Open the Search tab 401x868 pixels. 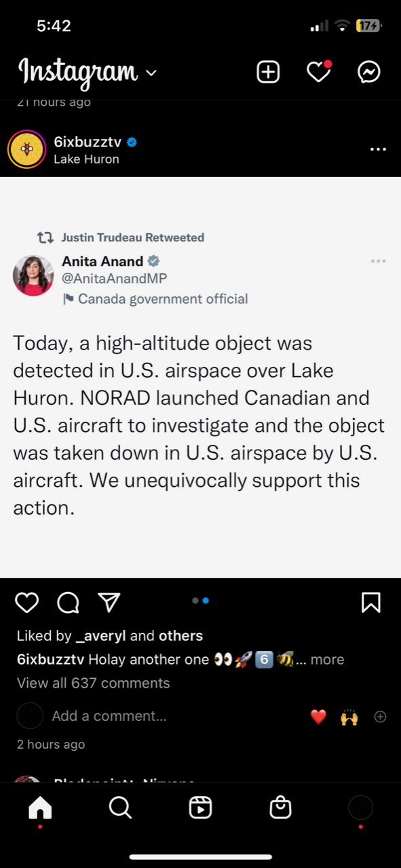[x=120, y=808]
